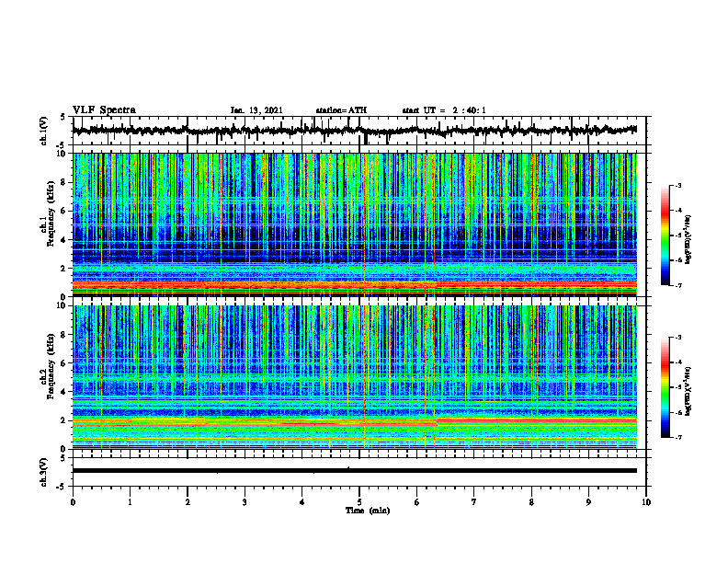Viewport: 728px width, 563px height.
Task: Click the 'ch.1(V)' waveform axis label
Action: [43, 131]
